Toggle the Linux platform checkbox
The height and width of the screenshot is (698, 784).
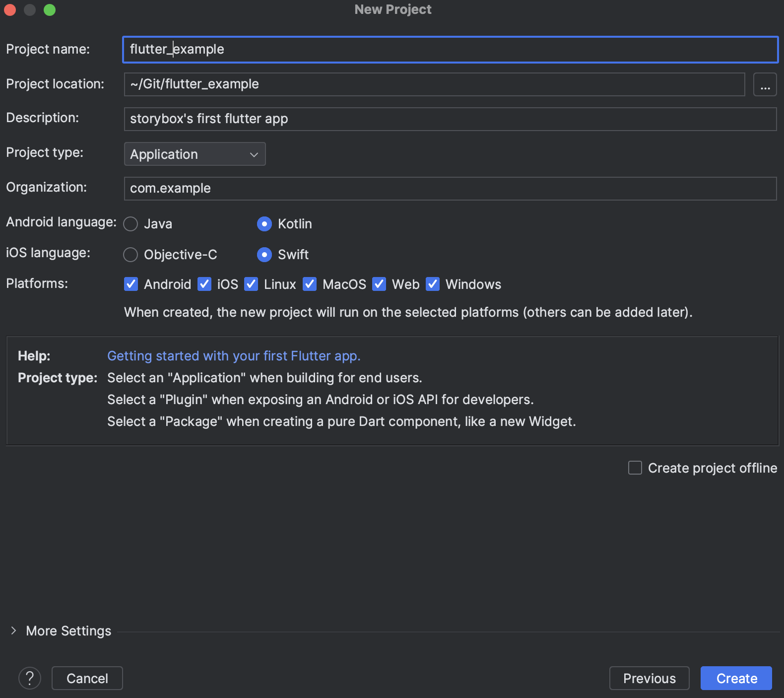tap(251, 284)
